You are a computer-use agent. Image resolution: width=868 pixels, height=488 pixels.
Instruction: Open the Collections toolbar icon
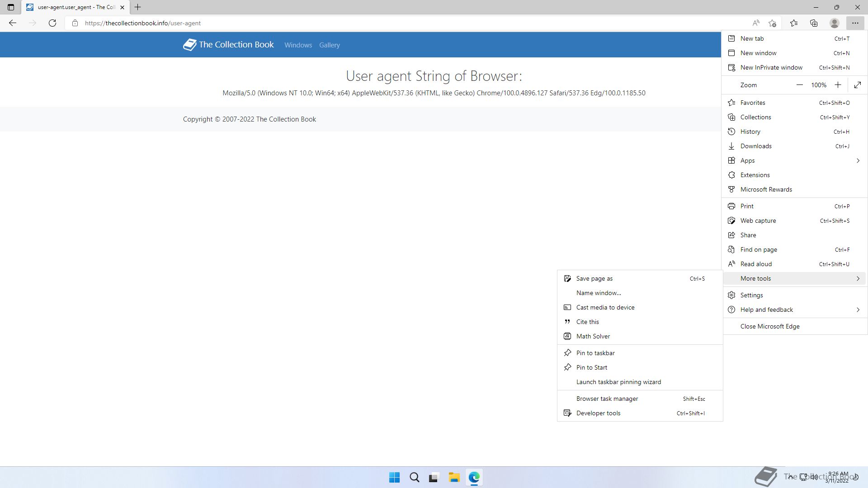(814, 23)
